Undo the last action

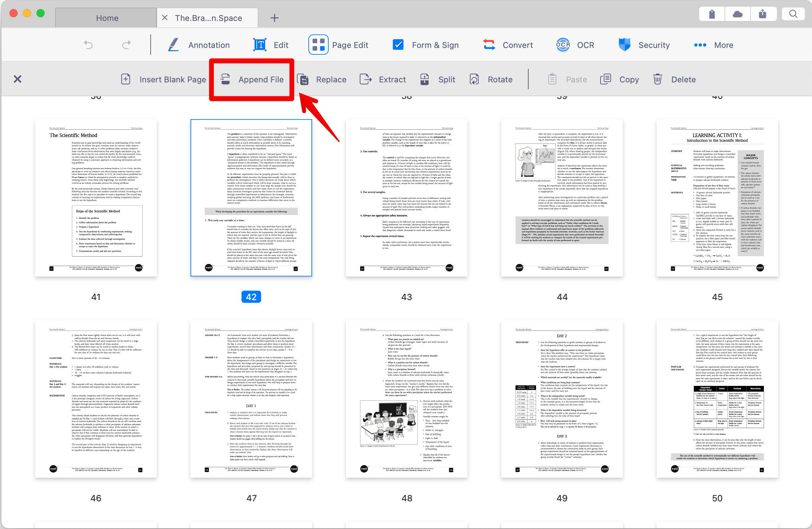click(x=88, y=45)
